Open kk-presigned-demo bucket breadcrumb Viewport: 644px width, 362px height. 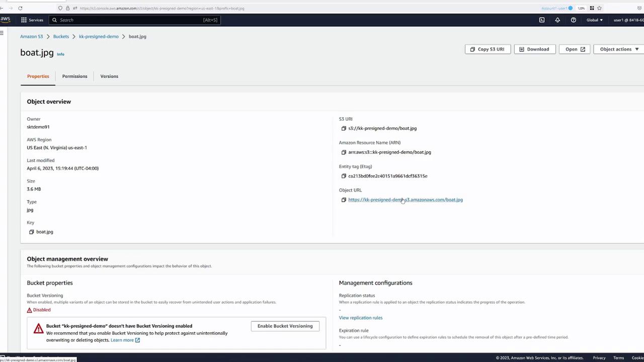99,36
